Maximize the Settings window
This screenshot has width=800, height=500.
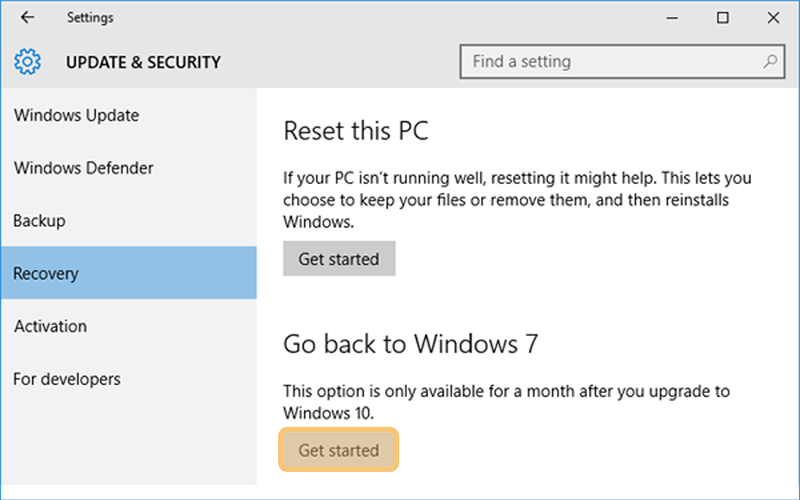pos(722,18)
